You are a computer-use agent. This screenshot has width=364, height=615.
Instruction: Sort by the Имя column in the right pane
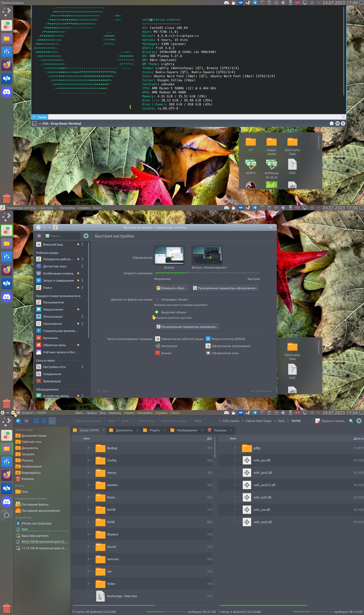233,438
